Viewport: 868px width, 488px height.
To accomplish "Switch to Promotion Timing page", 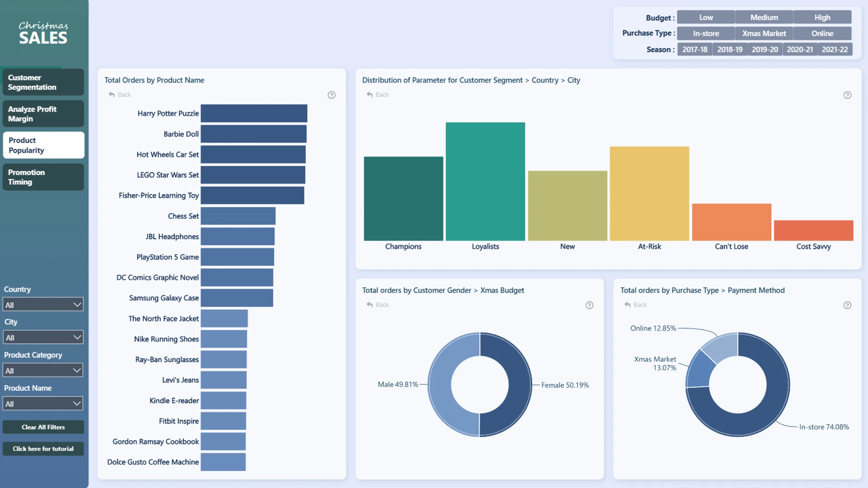I will click(43, 177).
